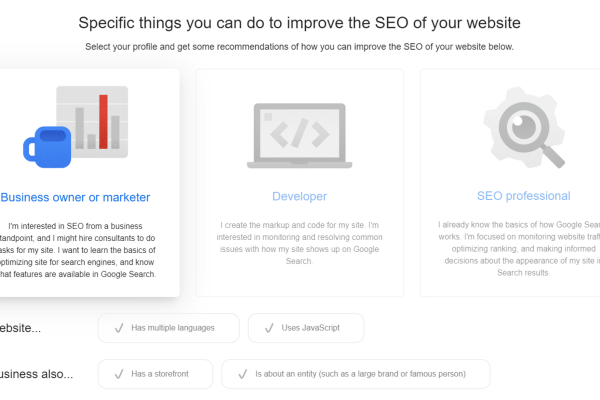Viewport: 600px width, 400px height.
Task: Toggle the Has a storefront option
Action: [x=155, y=374]
